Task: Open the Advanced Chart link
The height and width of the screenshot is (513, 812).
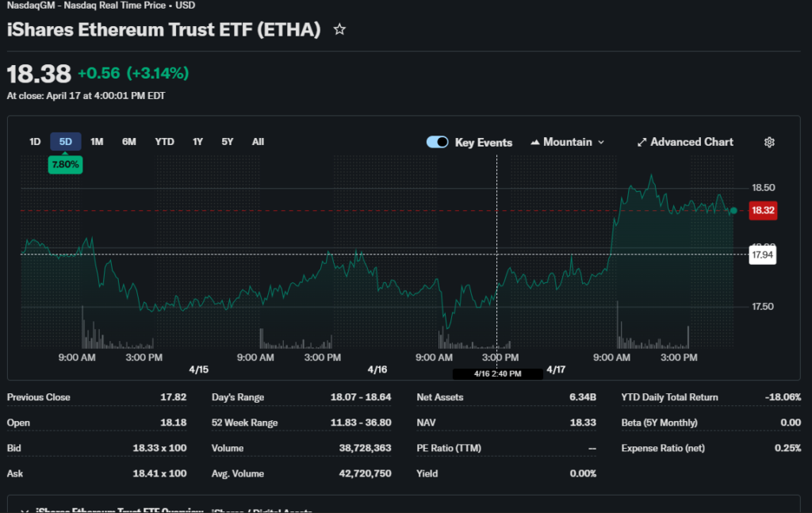Action: coord(691,142)
